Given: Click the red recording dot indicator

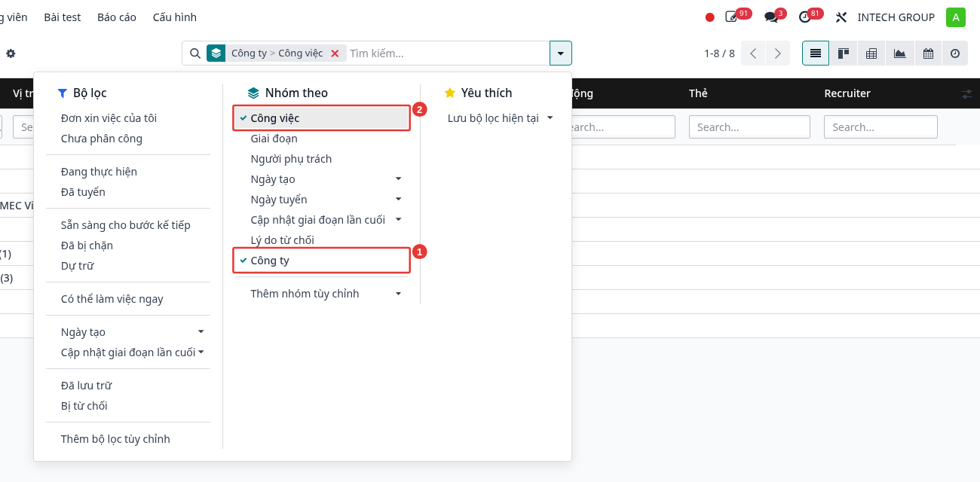Looking at the screenshot, I should 709,17.
